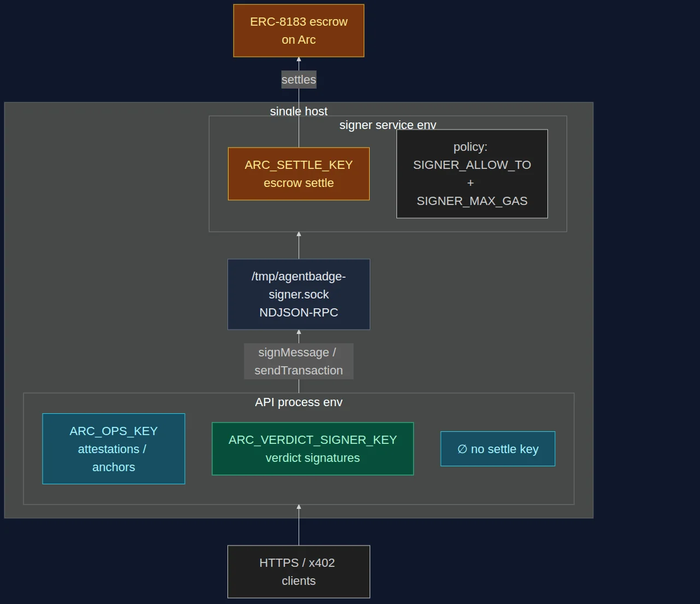Click the 'API process env' group title
This screenshot has height=604, width=700.
[x=299, y=402]
